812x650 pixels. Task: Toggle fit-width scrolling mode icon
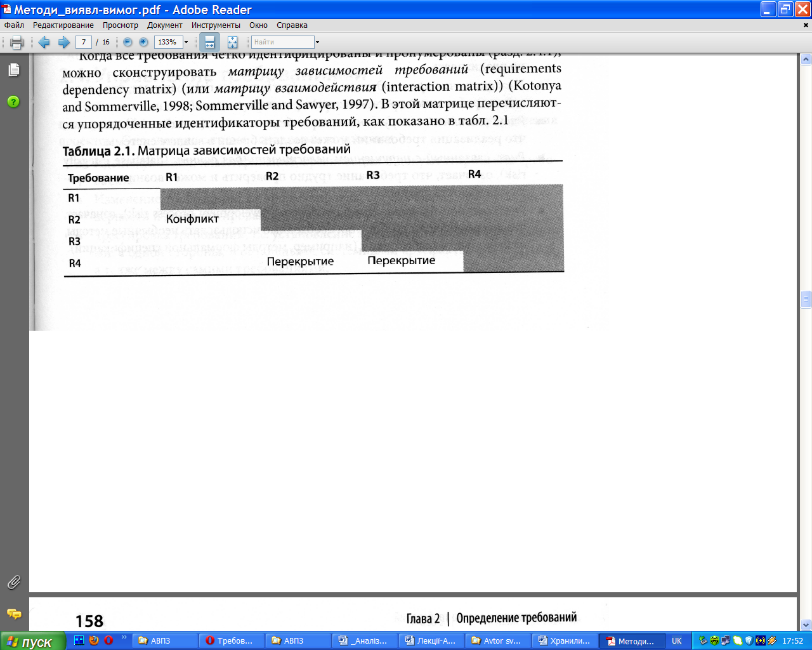click(x=209, y=43)
